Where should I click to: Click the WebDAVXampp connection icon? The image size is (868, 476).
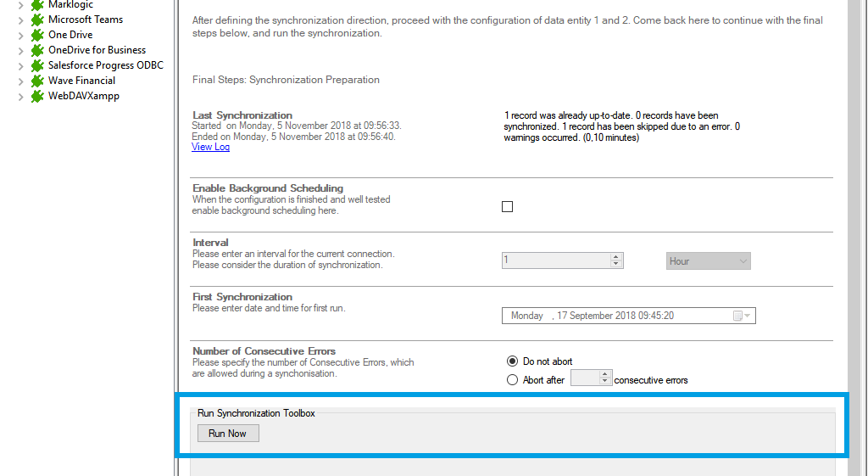click(x=37, y=96)
